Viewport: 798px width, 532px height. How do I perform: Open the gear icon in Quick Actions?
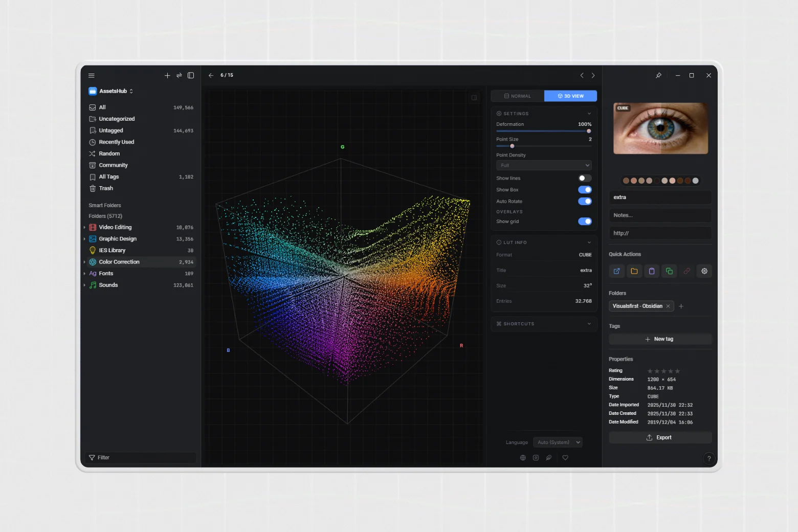pos(704,271)
